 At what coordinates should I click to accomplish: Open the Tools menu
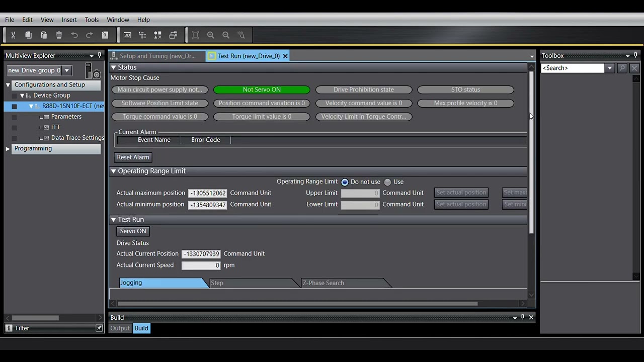[x=92, y=20]
